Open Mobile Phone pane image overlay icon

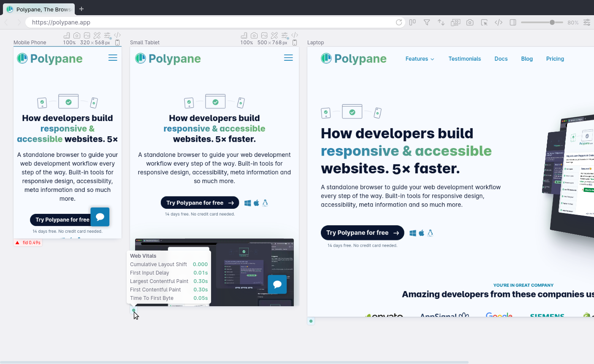click(87, 35)
